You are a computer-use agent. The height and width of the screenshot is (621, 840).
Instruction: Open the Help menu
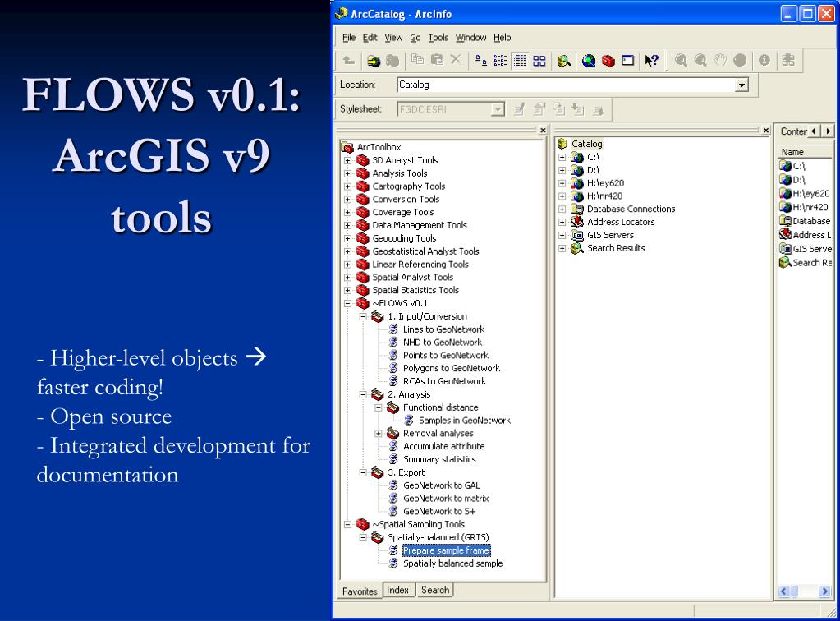502,38
